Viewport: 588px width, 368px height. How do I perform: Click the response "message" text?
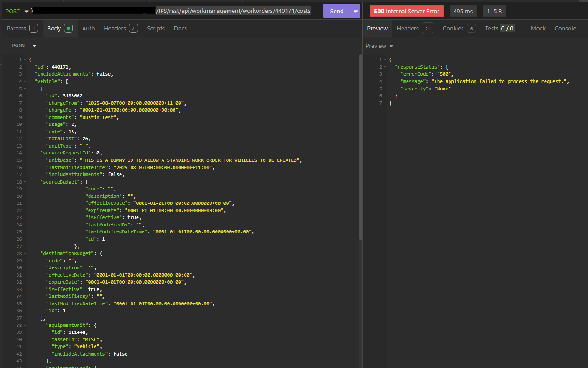pyautogui.click(x=499, y=82)
